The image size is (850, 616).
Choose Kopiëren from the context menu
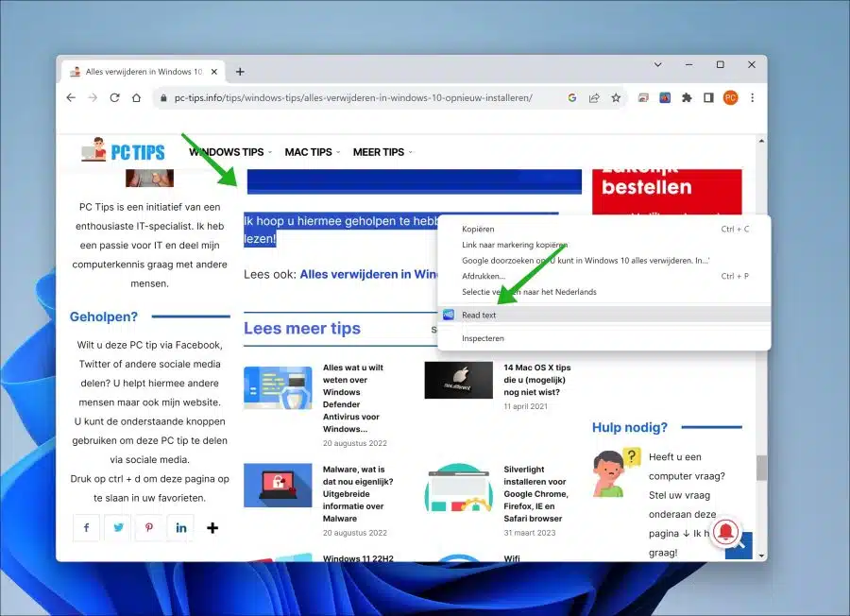coord(603,229)
